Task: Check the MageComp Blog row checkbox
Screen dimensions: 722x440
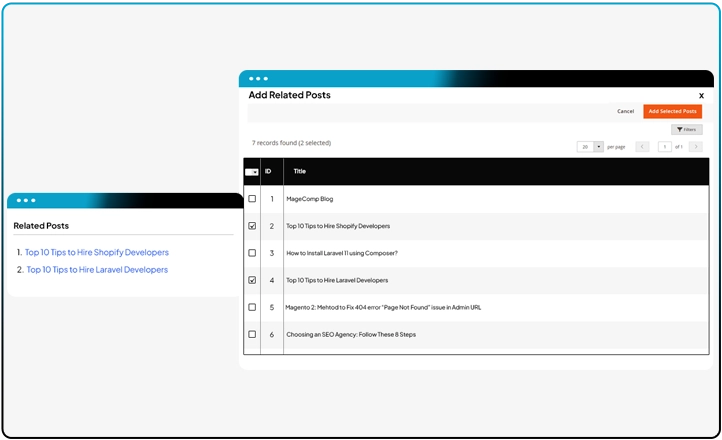Action: pyautogui.click(x=252, y=199)
